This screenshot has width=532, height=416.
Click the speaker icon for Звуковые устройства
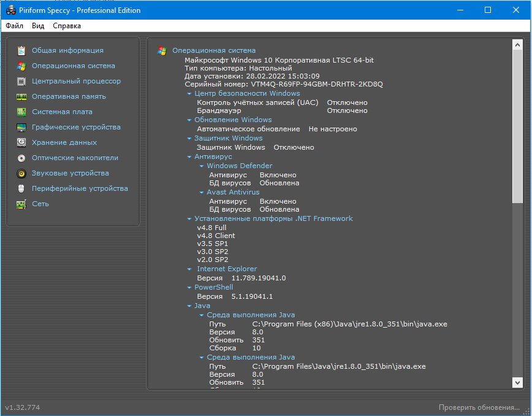click(x=21, y=174)
